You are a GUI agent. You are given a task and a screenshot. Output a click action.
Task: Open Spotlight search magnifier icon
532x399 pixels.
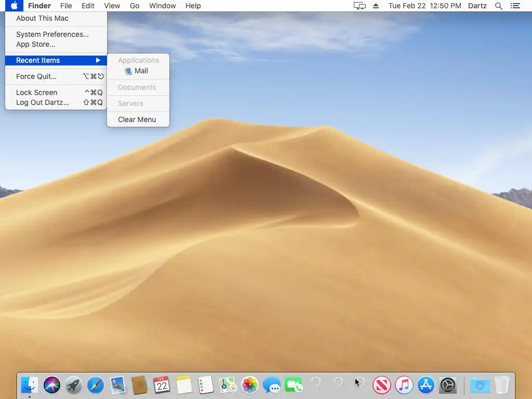pos(498,6)
